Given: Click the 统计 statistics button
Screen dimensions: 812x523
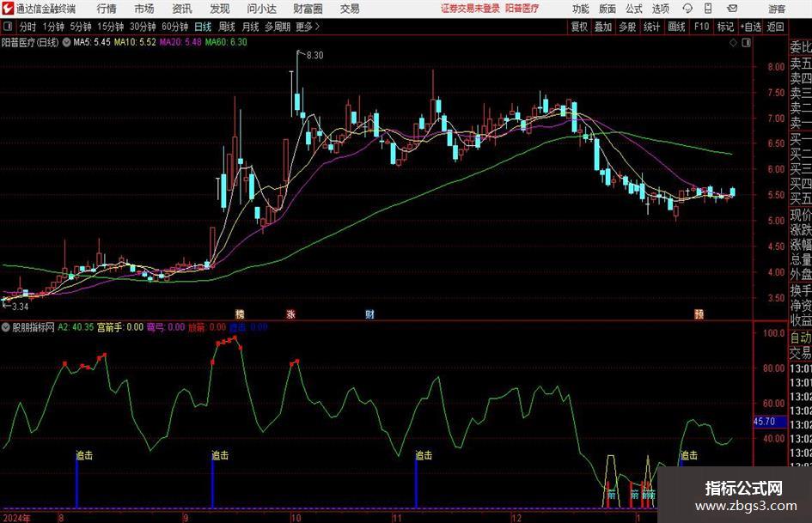Looking at the screenshot, I should [651, 27].
